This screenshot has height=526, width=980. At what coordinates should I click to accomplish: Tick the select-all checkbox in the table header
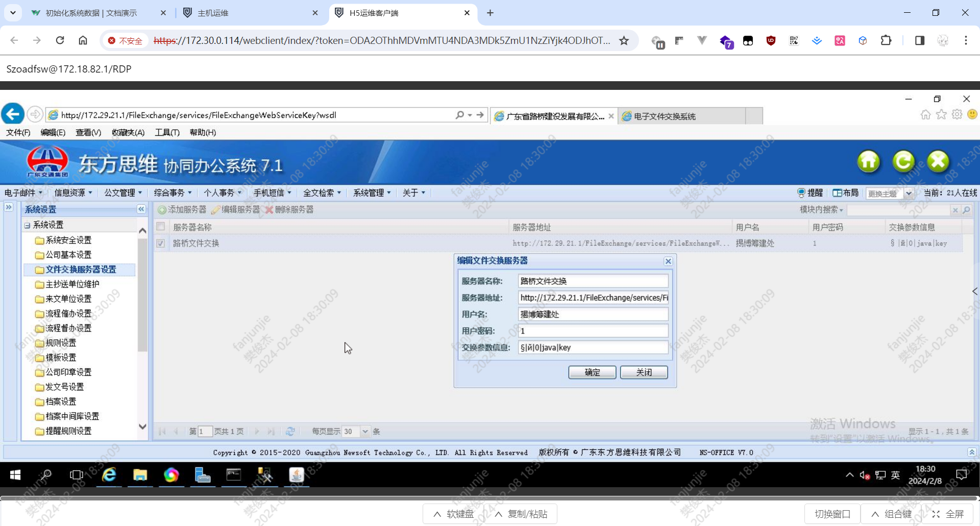[161, 226]
